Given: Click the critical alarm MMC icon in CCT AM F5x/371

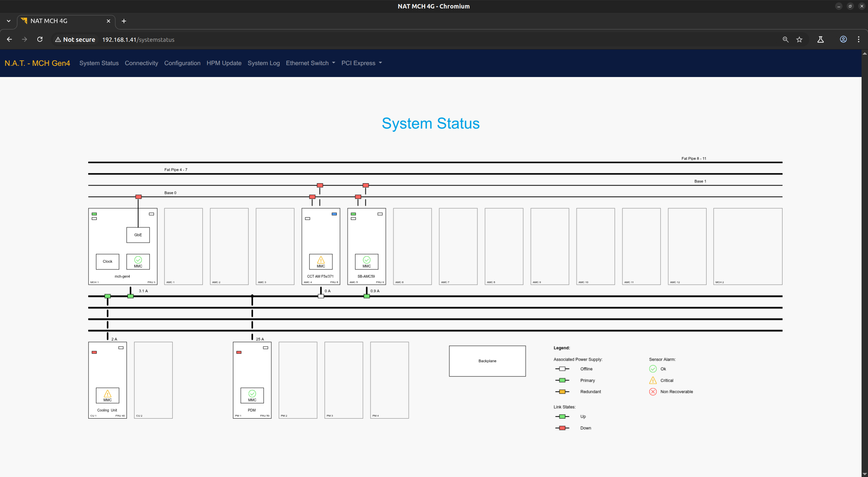Looking at the screenshot, I should [x=320, y=260].
